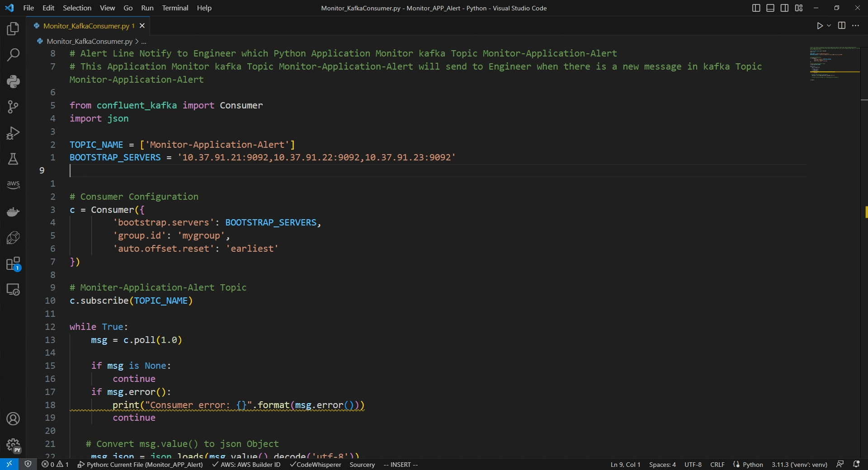Open the Extensions view
This screenshot has height=470, width=868.
[13, 264]
